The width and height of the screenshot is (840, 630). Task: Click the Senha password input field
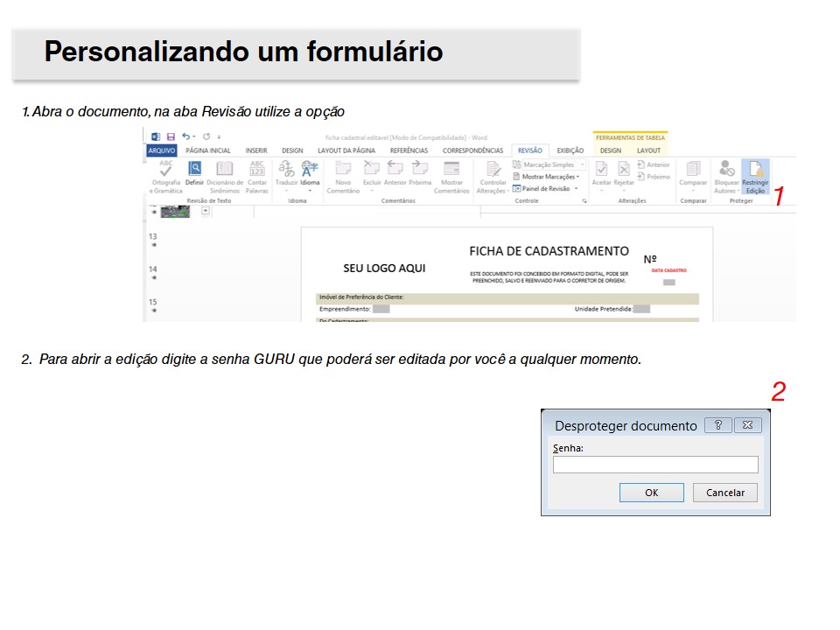(x=654, y=465)
